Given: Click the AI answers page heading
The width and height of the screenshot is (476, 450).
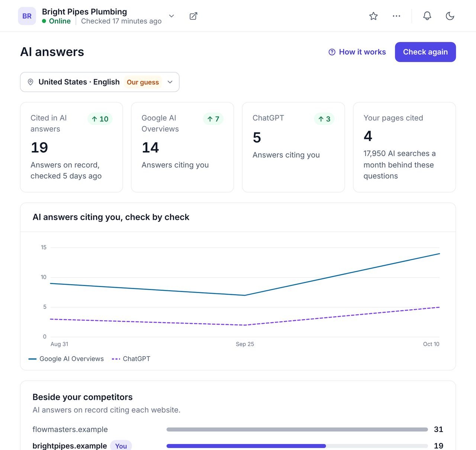Looking at the screenshot, I should point(52,52).
